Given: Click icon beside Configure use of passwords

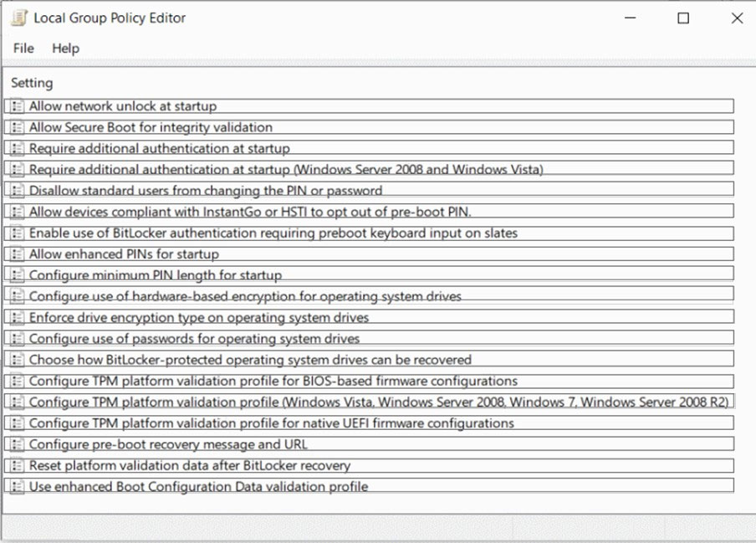Looking at the screenshot, I should click(18, 339).
